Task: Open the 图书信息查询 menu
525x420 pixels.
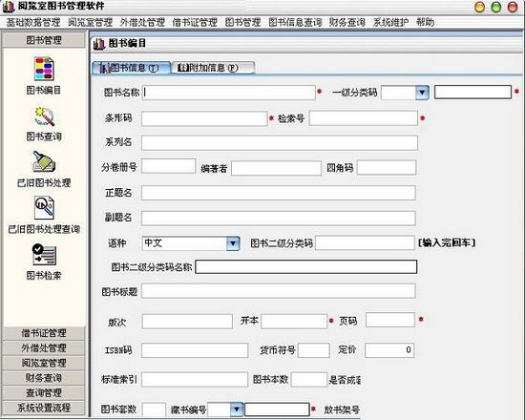Action: click(295, 23)
